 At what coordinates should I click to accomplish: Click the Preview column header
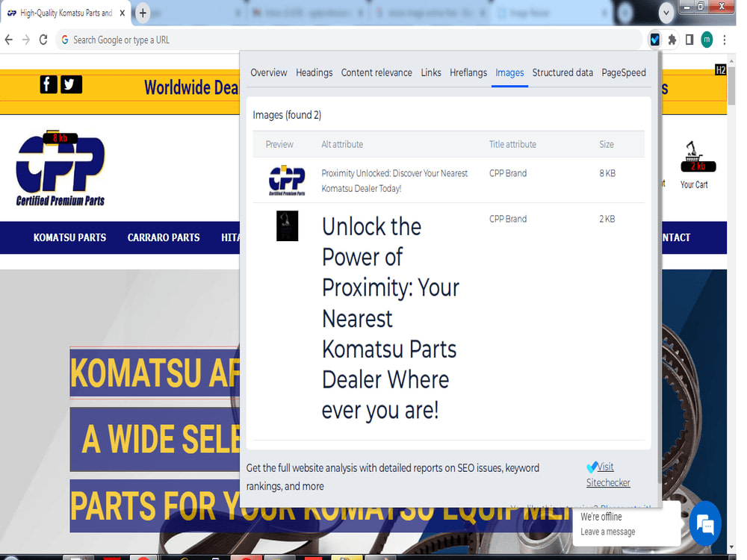pos(279,144)
